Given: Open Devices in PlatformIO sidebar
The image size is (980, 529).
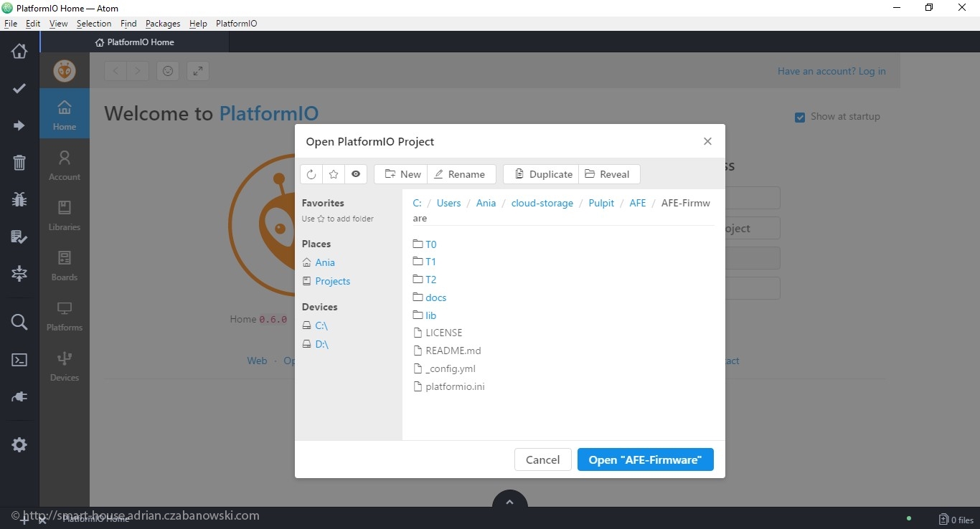Looking at the screenshot, I should click(65, 365).
